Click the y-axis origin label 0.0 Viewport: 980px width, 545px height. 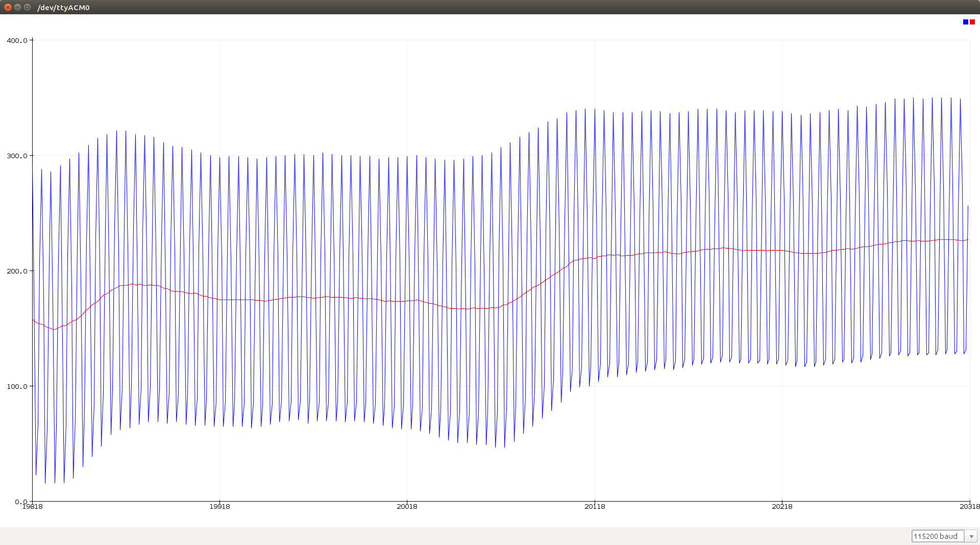click(x=21, y=502)
